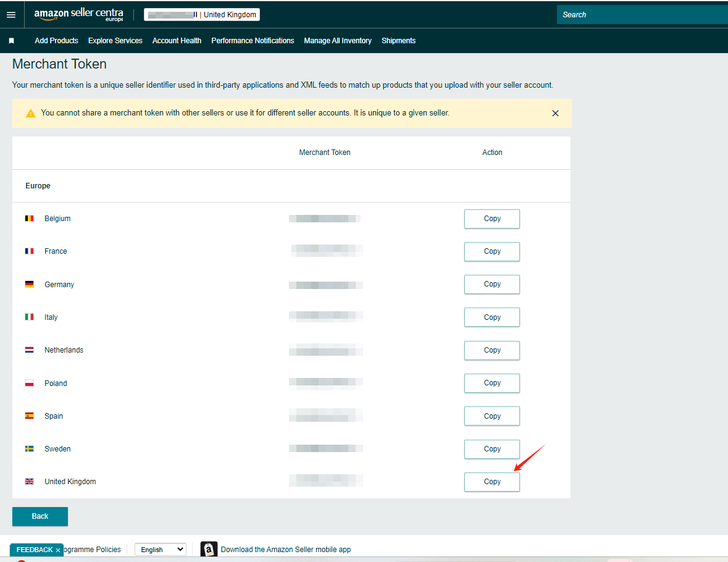Click the Germany flag icon
The width and height of the screenshot is (728, 562).
(x=29, y=284)
